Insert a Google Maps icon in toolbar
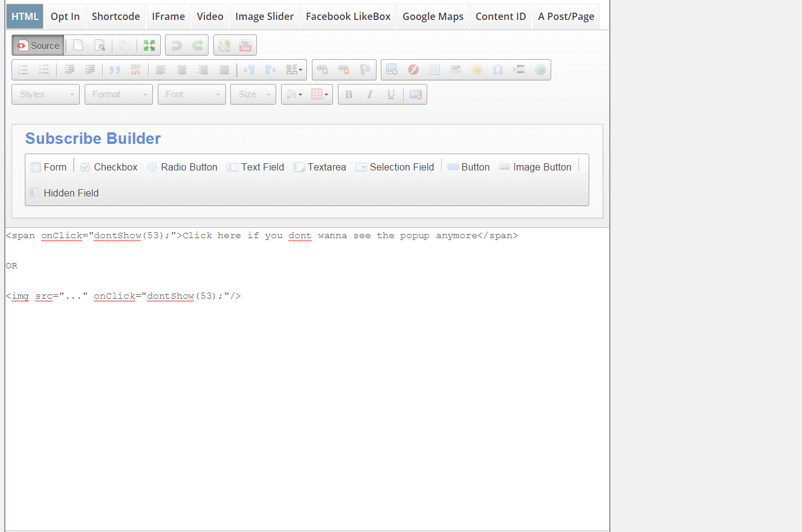Image resolution: width=802 pixels, height=532 pixels. point(224,45)
